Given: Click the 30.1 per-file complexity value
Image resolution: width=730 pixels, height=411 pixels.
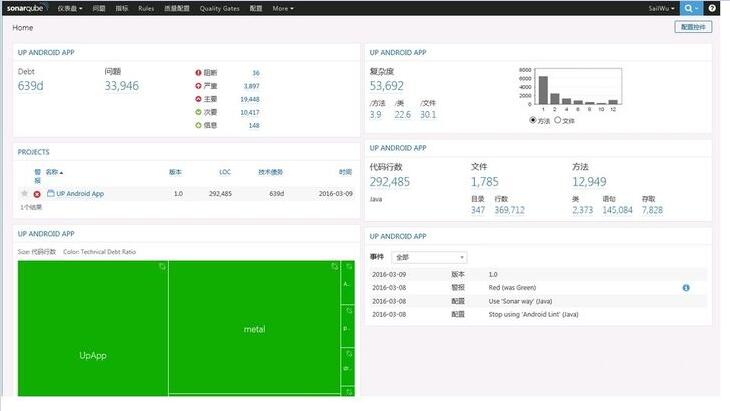Looking at the screenshot, I should pos(428,115).
